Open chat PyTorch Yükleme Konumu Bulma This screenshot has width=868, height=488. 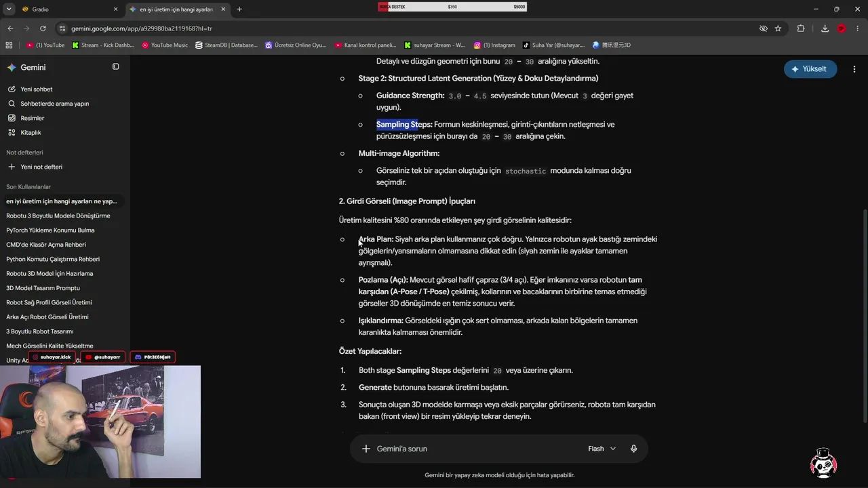[50, 230]
